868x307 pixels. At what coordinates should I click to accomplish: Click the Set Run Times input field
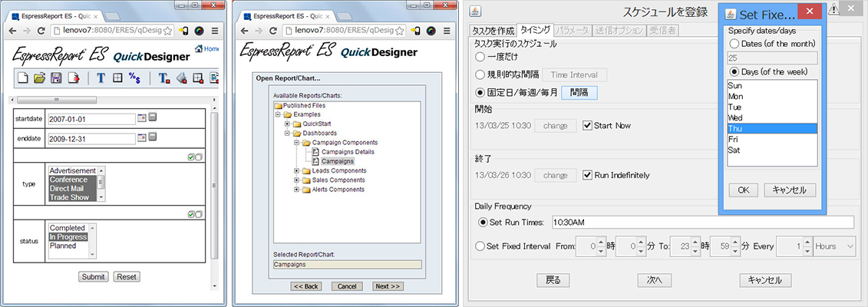(x=703, y=223)
